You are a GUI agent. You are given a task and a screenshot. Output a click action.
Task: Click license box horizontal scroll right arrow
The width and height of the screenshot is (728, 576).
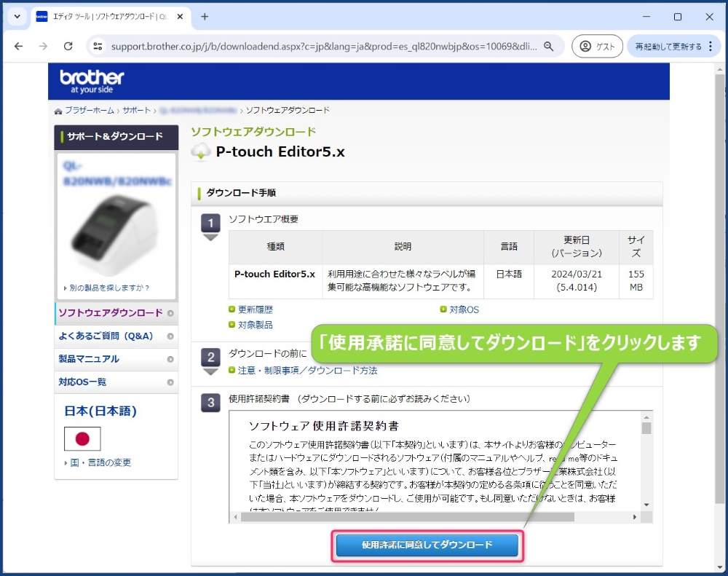[635, 516]
